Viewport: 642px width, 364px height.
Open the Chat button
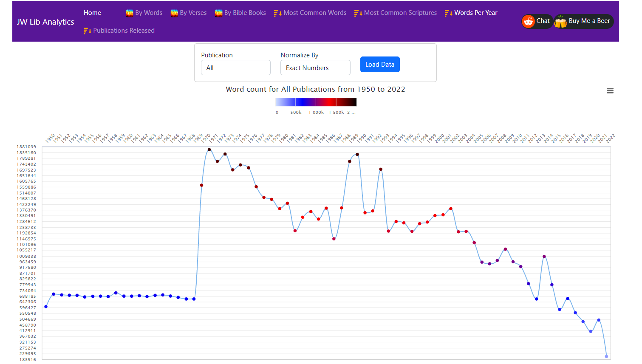coord(537,21)
